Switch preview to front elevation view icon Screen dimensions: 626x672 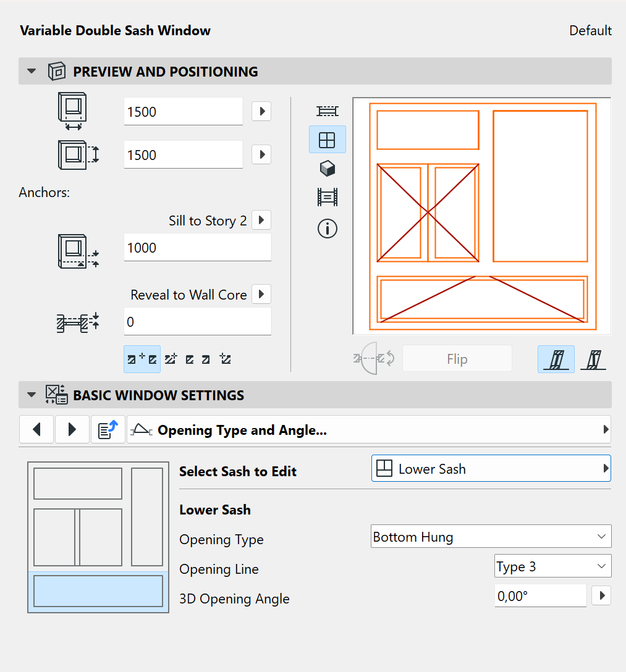(327, 140)
